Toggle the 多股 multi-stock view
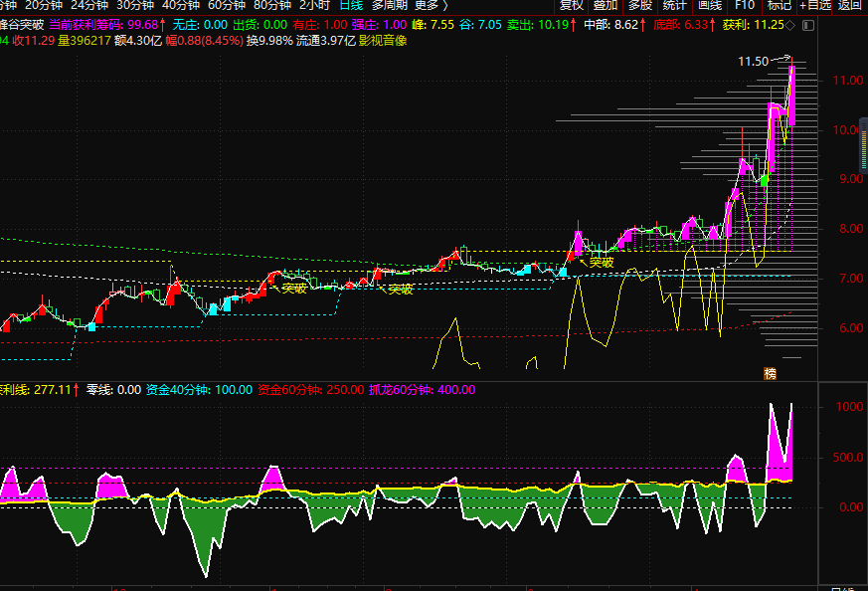 [639, 5]
